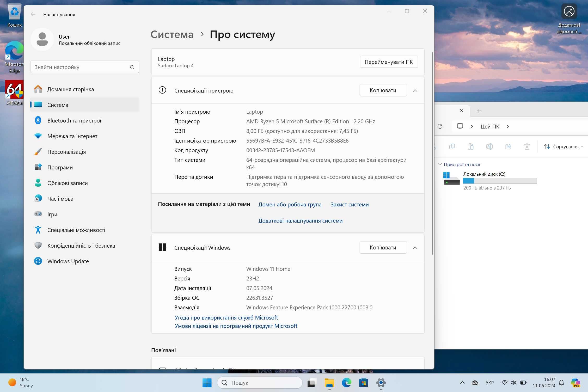Viewport: 588px width, 392px height.
Task: Collapse Специфікації пристрою section
Action: coord(415,90)
